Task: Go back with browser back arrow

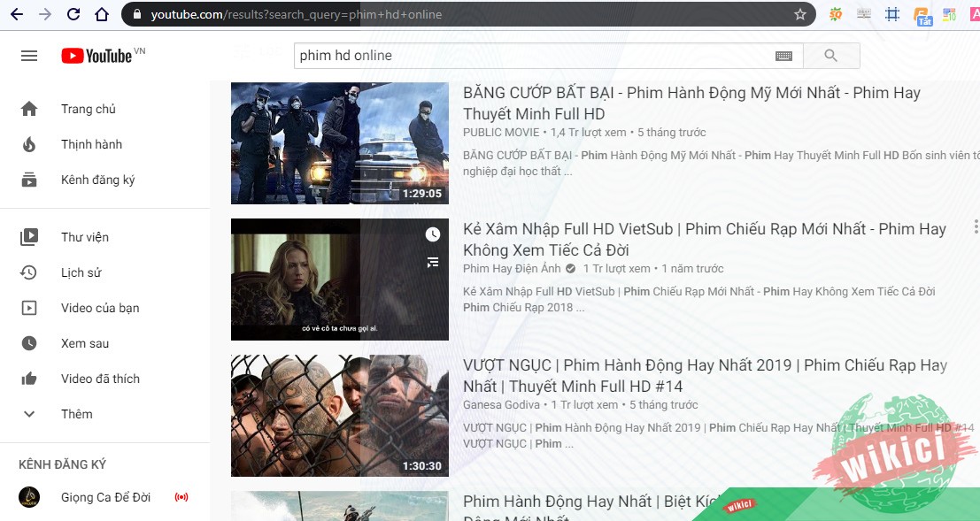Action: 17,14
